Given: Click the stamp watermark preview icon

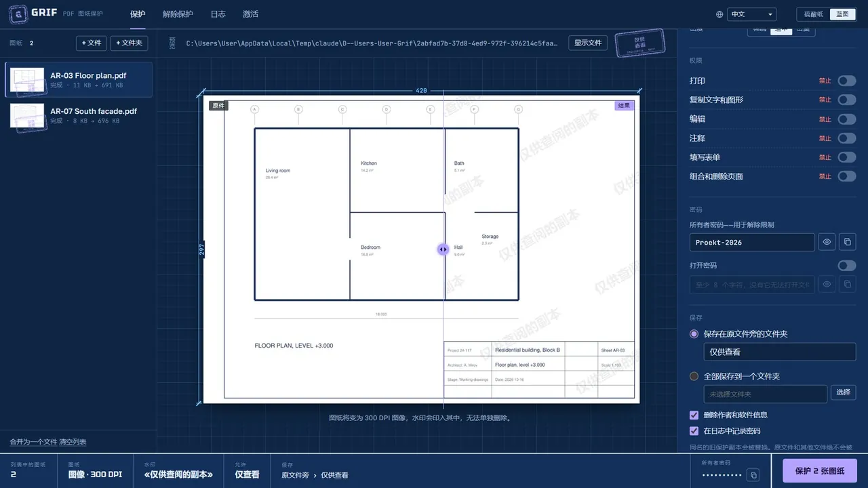Looking at the screenshot, I should (639, 43).
